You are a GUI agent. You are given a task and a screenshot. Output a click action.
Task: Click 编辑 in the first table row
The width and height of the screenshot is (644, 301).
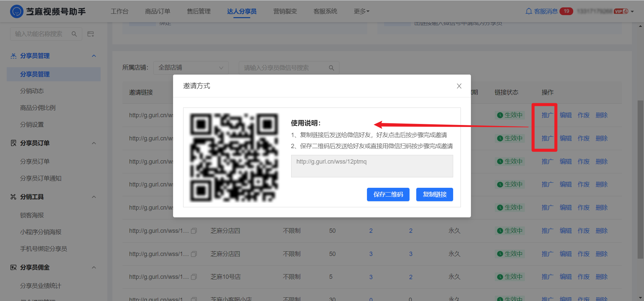coord(566,115)
